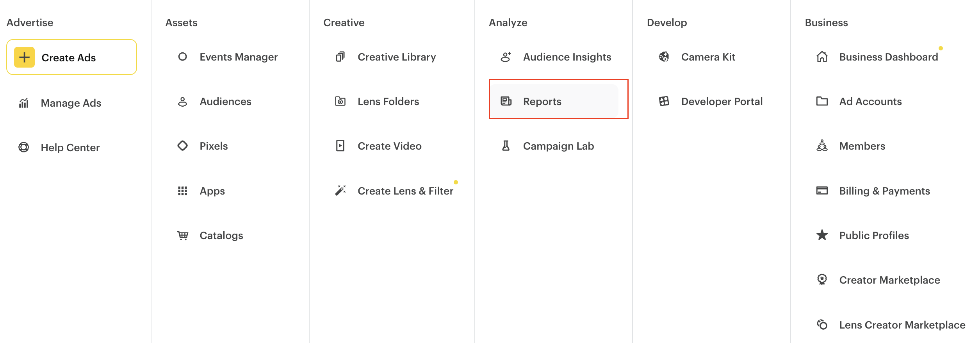980x343 pixels.
Task: Open Reports in the Analyze menu
Action: click(542, 102)
